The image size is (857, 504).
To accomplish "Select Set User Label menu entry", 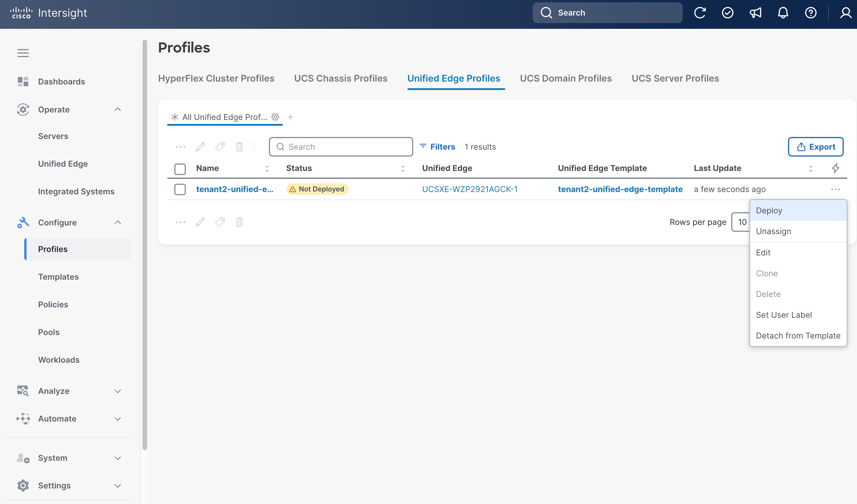I will 798,315.
